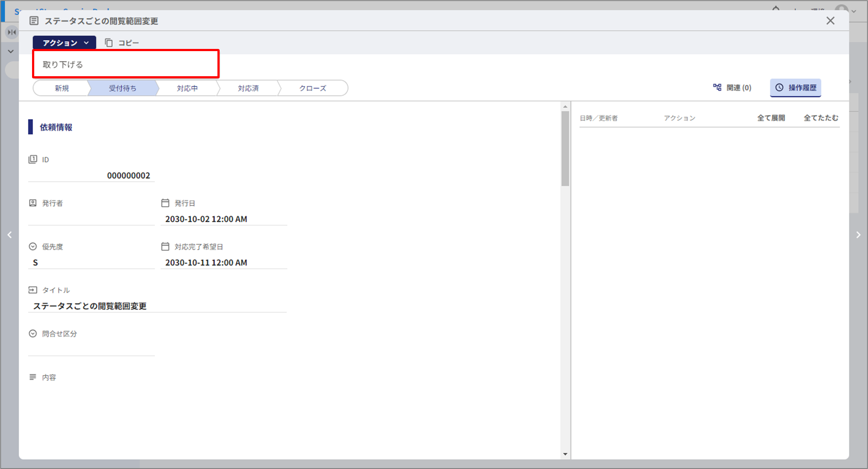The width and height of the screenshot is (868, 469).
Task: Click the copy icon beside コピー
Action: pos(109,43)
